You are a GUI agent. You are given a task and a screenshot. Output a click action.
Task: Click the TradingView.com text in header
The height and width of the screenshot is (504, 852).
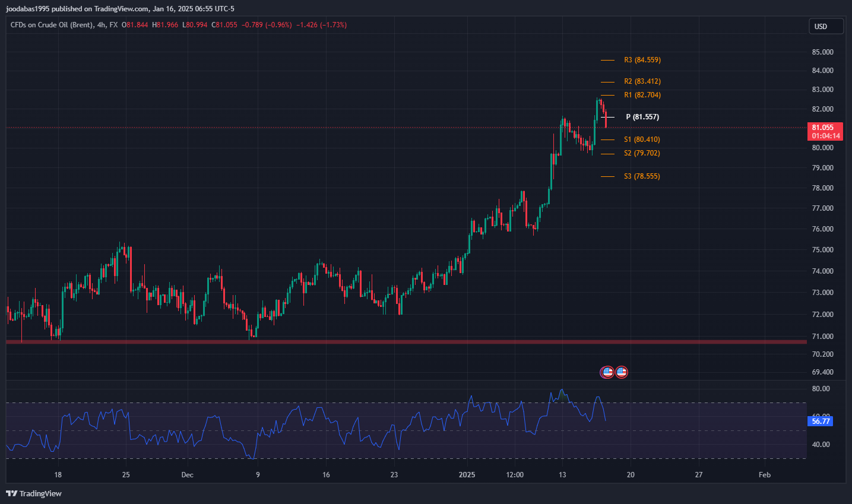pyautogui.click(x=122, y=9)
